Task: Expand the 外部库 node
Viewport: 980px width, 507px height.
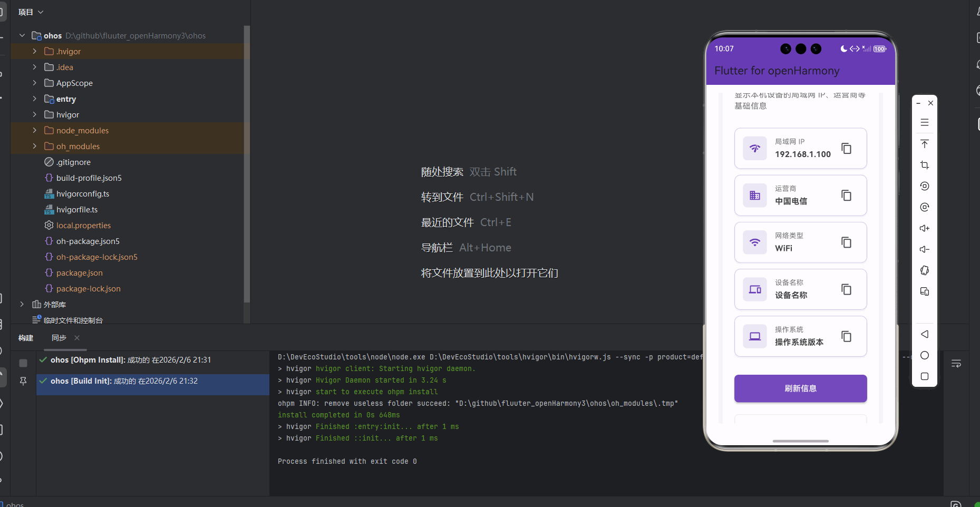Action: pyautogui.click(x=22, y=304)
